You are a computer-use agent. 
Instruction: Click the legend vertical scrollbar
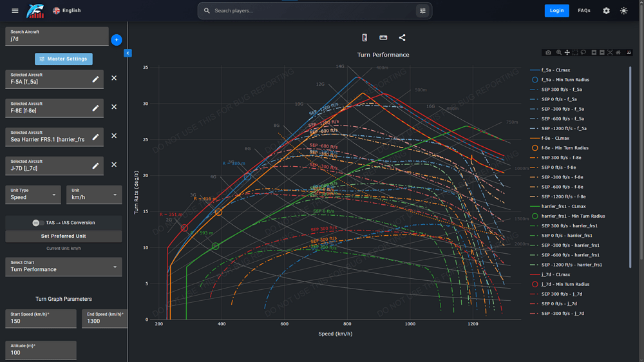click(x=630, y=167)
